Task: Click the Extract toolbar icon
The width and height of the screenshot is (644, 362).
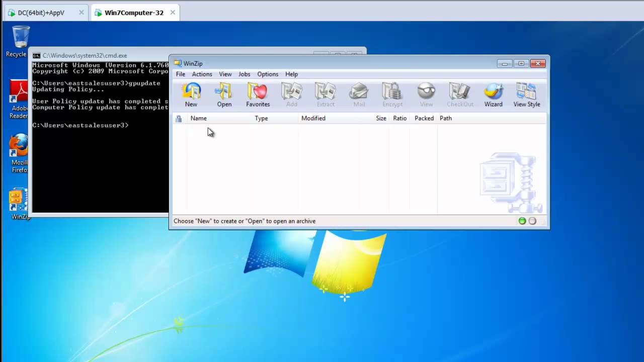Action: 326,95
